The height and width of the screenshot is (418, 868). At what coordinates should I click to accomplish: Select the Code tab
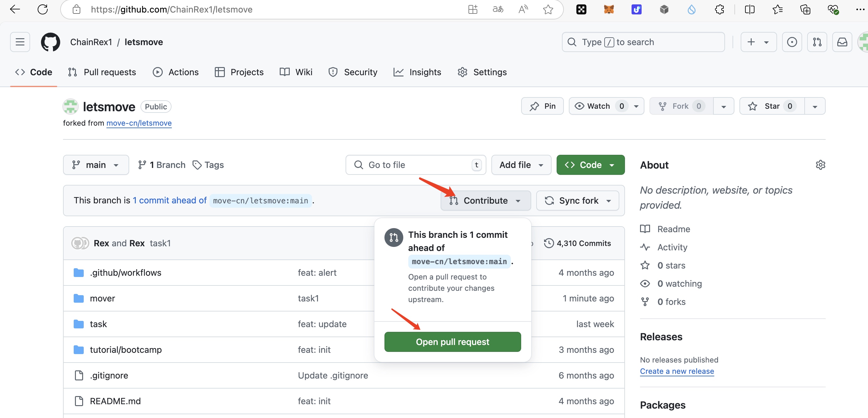[x=34, y=72]
